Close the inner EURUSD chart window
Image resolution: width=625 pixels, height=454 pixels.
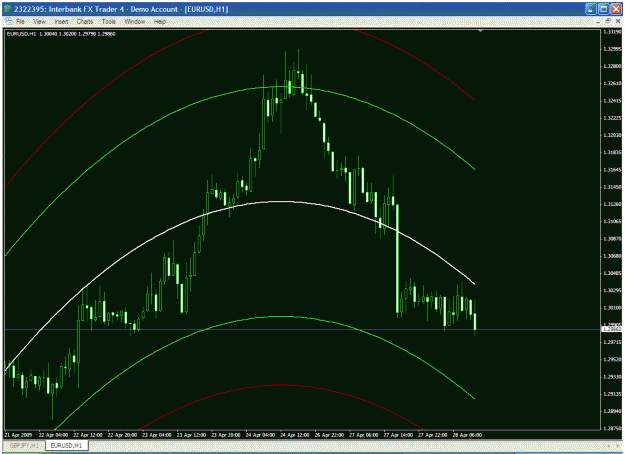tap(618, 22)
